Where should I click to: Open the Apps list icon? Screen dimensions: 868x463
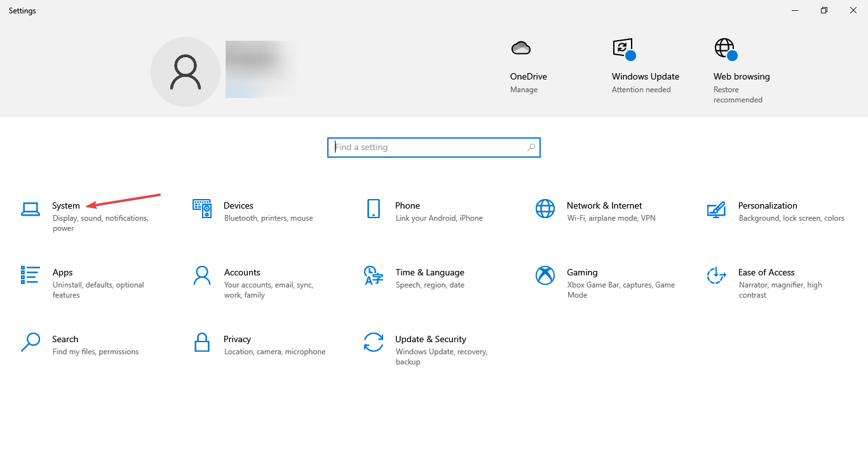tap(30, 275)
